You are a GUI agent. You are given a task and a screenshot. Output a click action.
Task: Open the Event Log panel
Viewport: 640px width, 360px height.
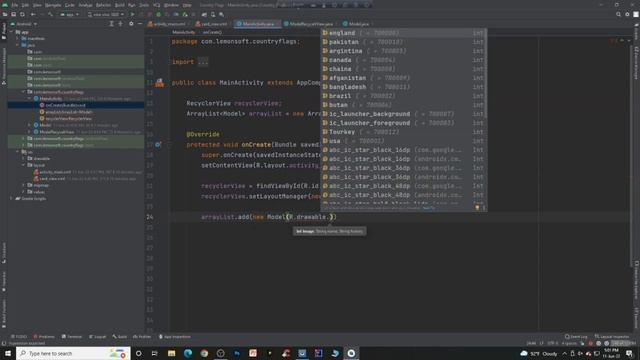pos(576,337)
